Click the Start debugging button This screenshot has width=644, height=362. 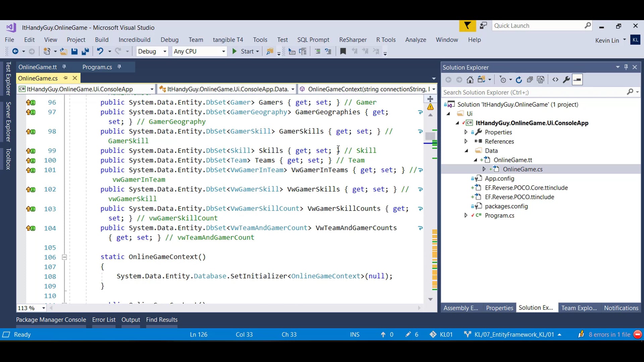244,51
